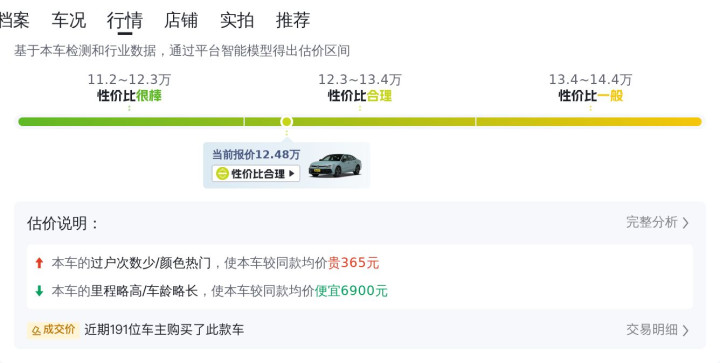
Task: Click the circular marker on price bar
Action: (x=287, y=122)
